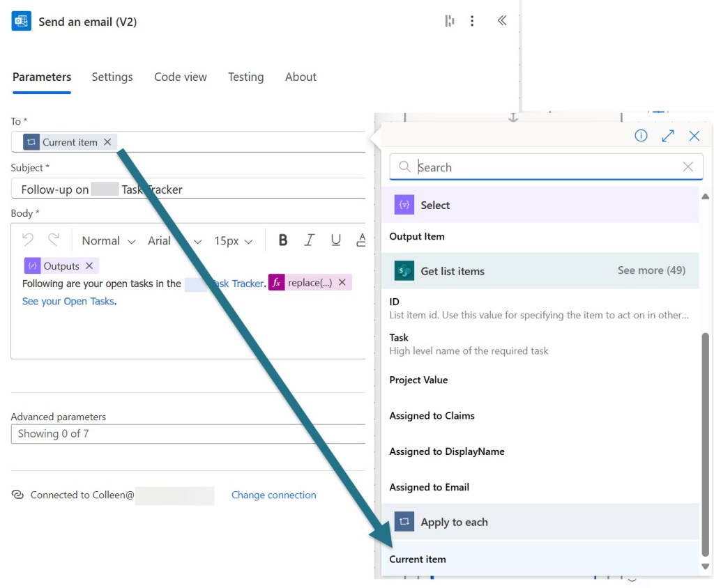Expand the dynamic content panel to full size
Viewport: 714px width, 588px height.
pos(668,136)
